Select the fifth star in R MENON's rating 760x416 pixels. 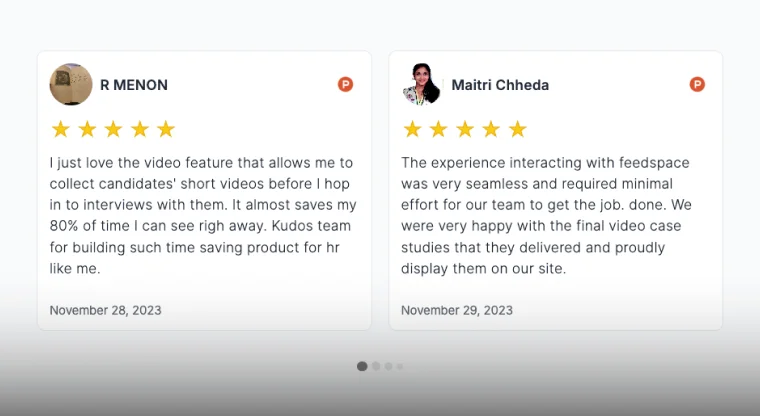(166, 129)
